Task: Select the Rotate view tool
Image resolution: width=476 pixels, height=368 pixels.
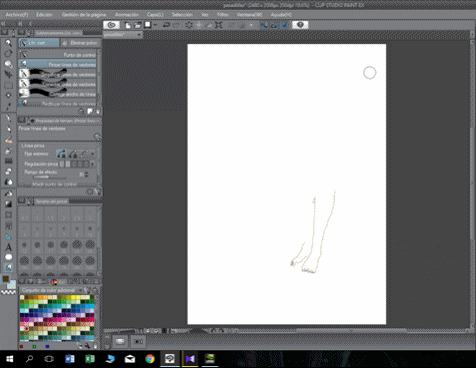Action: pyautogui.click(x=8, y=53)
